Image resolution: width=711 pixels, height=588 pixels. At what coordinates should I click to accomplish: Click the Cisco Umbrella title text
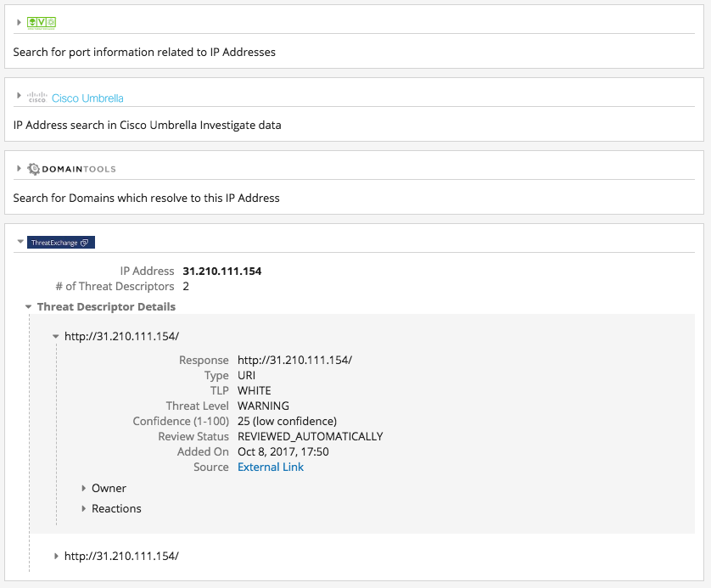tap(87, 98)
